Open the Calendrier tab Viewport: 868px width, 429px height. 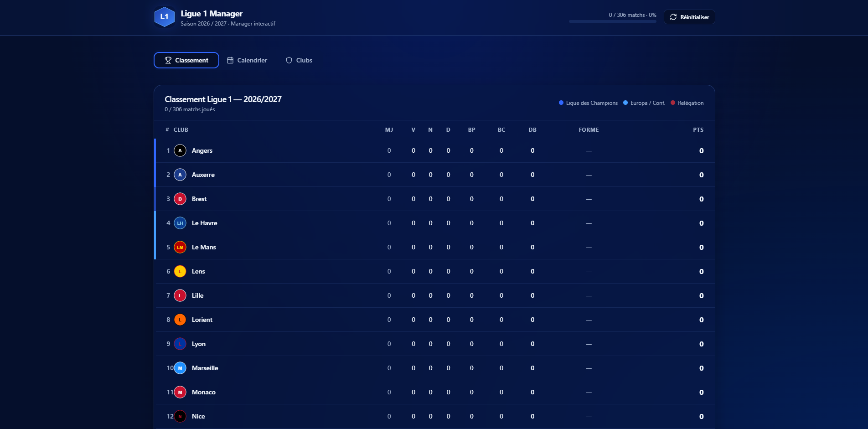247,60
